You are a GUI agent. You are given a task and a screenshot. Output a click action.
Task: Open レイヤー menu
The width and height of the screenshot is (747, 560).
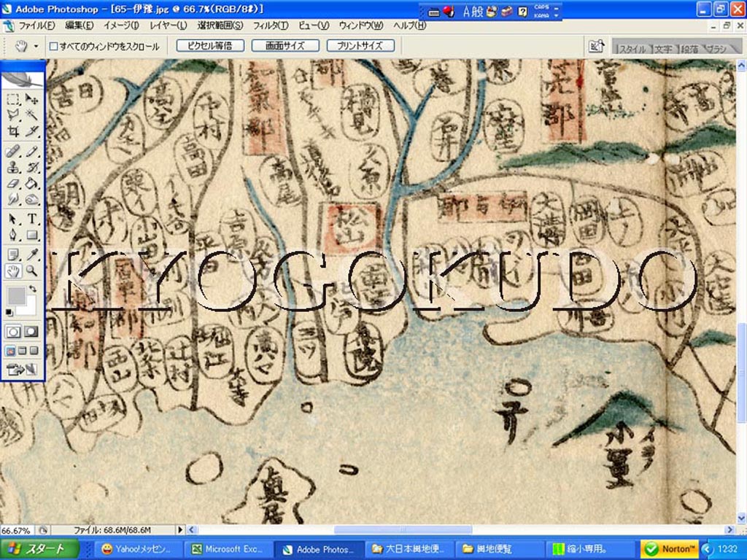[169, 26]
